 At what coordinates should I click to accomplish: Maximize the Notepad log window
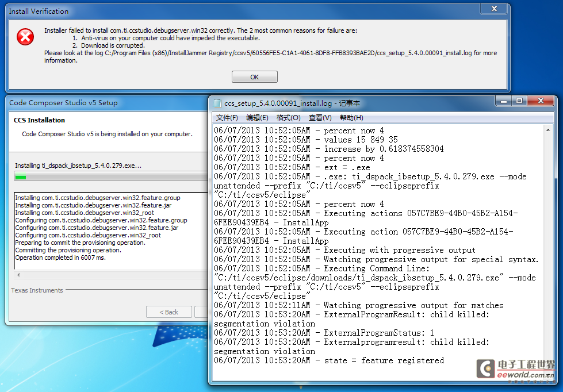519,101
